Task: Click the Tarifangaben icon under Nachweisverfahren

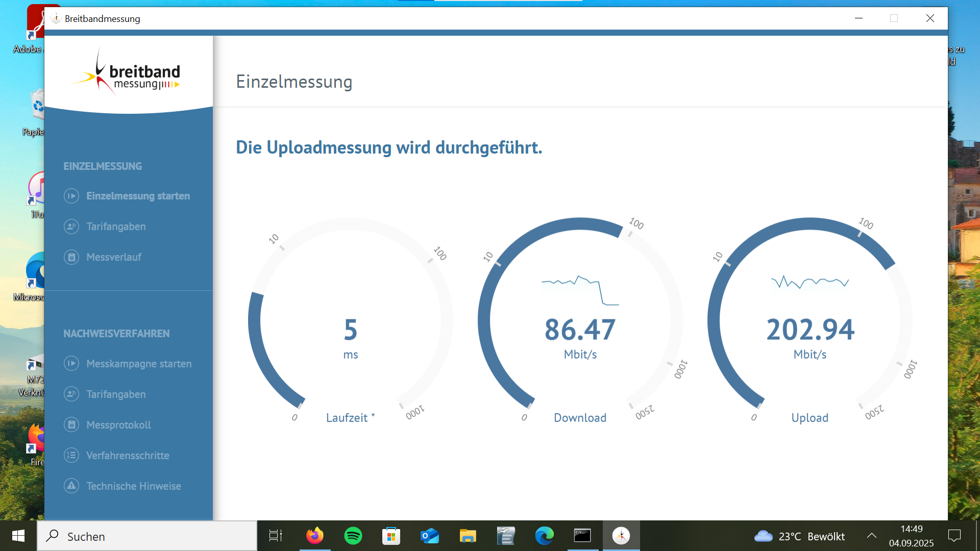Action: click(71, 394)
